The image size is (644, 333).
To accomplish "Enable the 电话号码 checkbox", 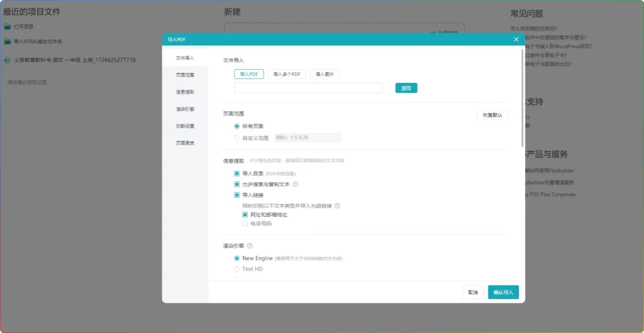I will 245,223.
